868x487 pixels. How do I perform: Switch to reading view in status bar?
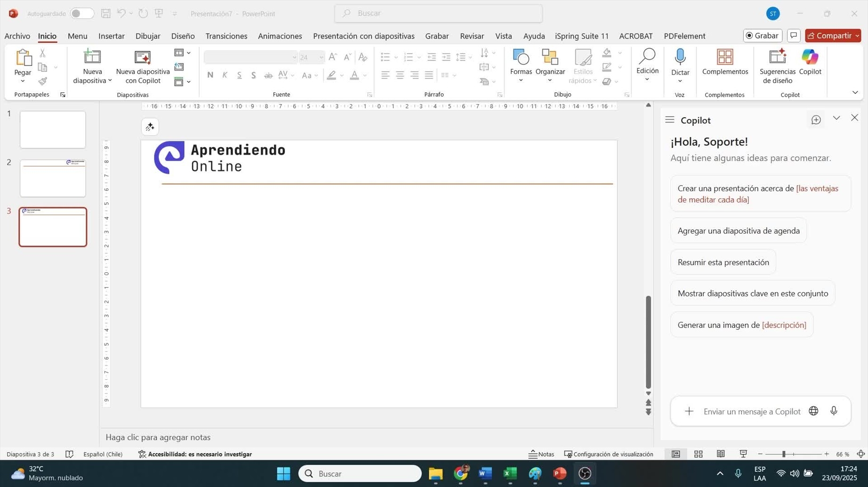point(721,454)
